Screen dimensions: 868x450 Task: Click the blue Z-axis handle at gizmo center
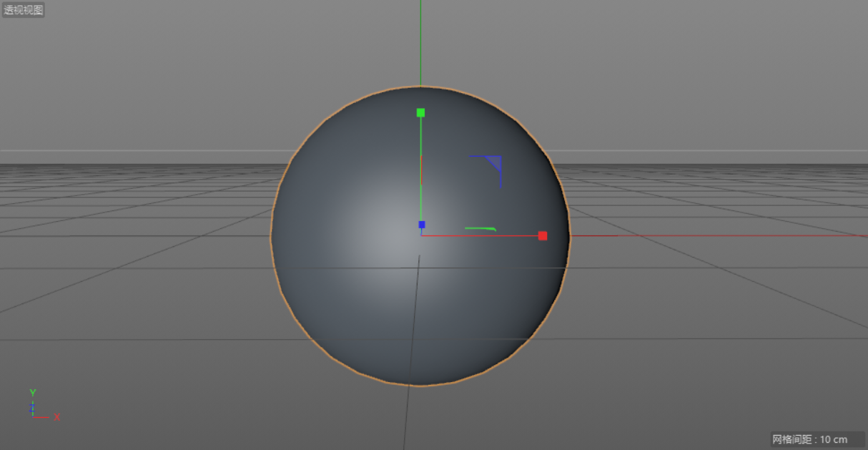[421, 224]
